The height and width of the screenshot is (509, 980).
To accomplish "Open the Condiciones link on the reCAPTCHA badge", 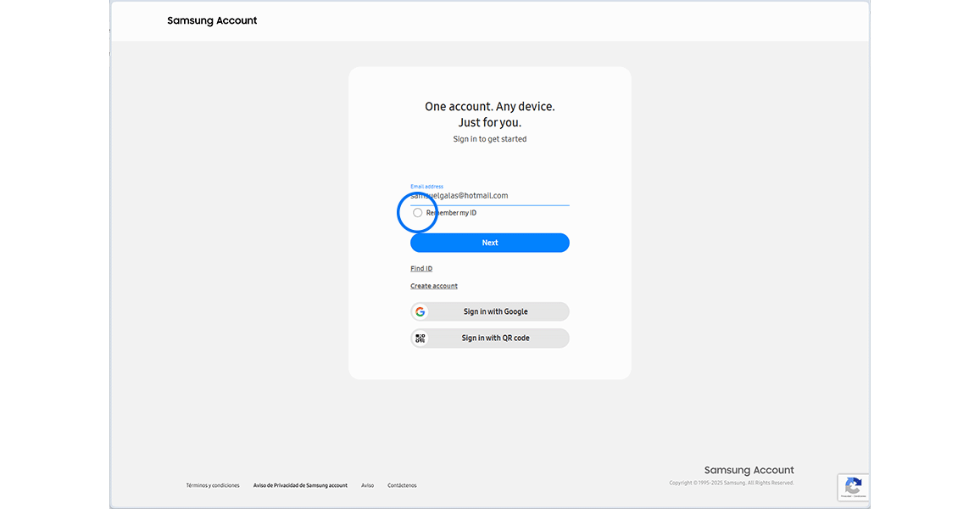I will pos(859,496).
